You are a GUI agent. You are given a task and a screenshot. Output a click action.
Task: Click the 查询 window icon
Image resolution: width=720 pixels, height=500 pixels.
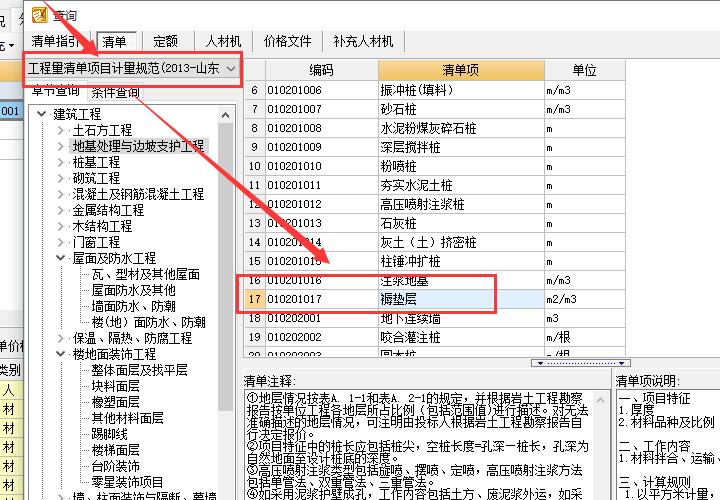[40, 15]
